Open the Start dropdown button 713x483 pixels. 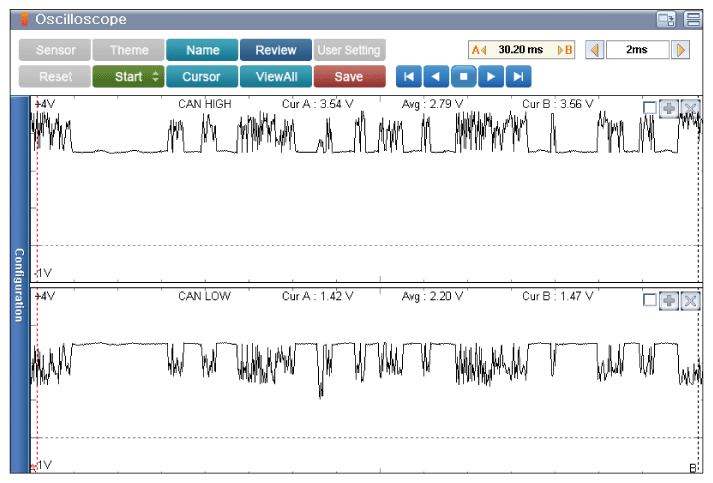(x=128, y=77)
